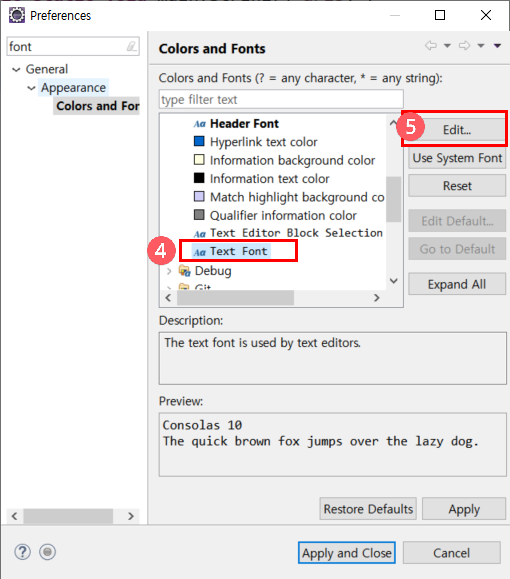Click the Expand All button

point(457,284)
